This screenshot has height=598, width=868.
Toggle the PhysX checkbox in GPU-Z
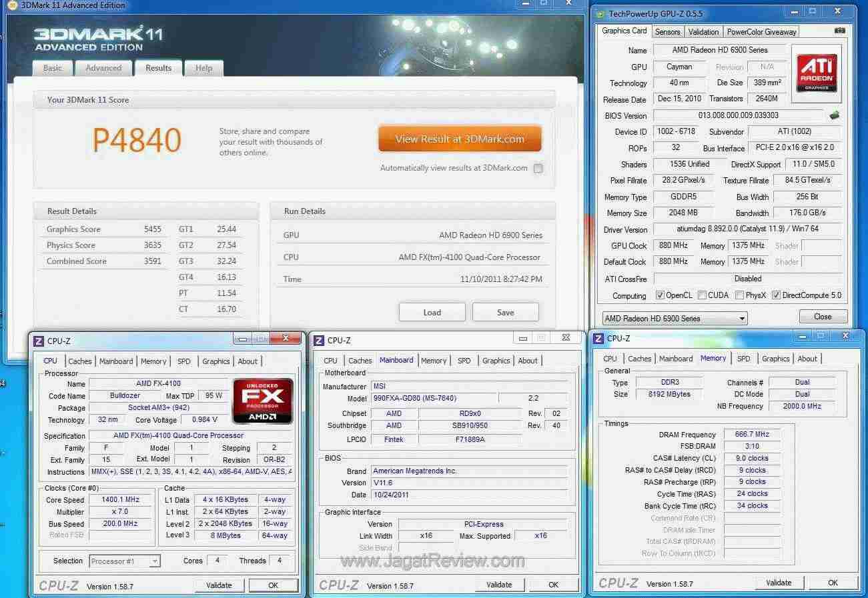(739, 295)
